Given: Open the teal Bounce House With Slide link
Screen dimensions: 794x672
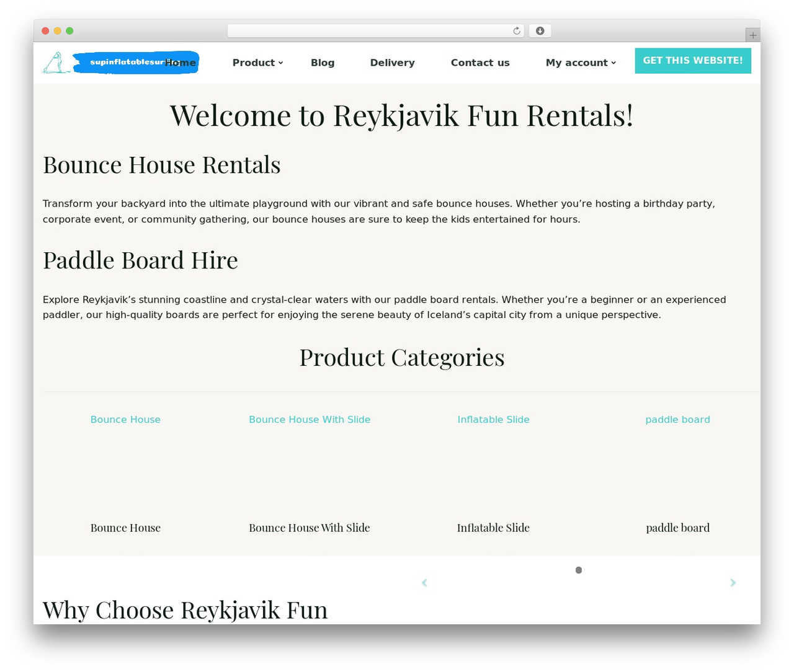Looking at the screenshot, I should pos(310,420).
